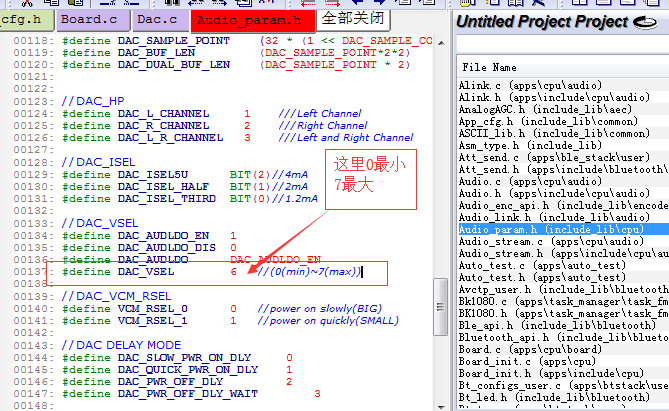The width and height of the screenshot is (669, 411).
Task: Select App_cfg.h in file list
Action: (x=548, y=121)
